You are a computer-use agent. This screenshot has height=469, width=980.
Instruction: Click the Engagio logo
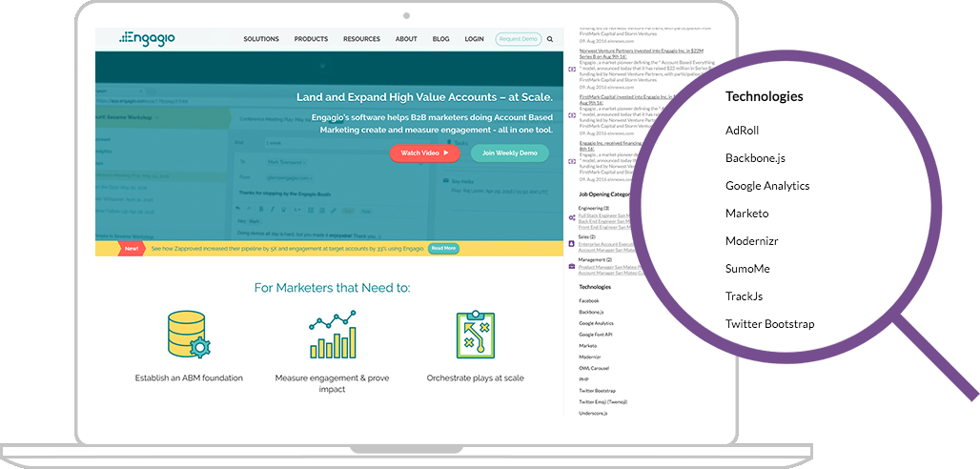click(x=147, y=37)
